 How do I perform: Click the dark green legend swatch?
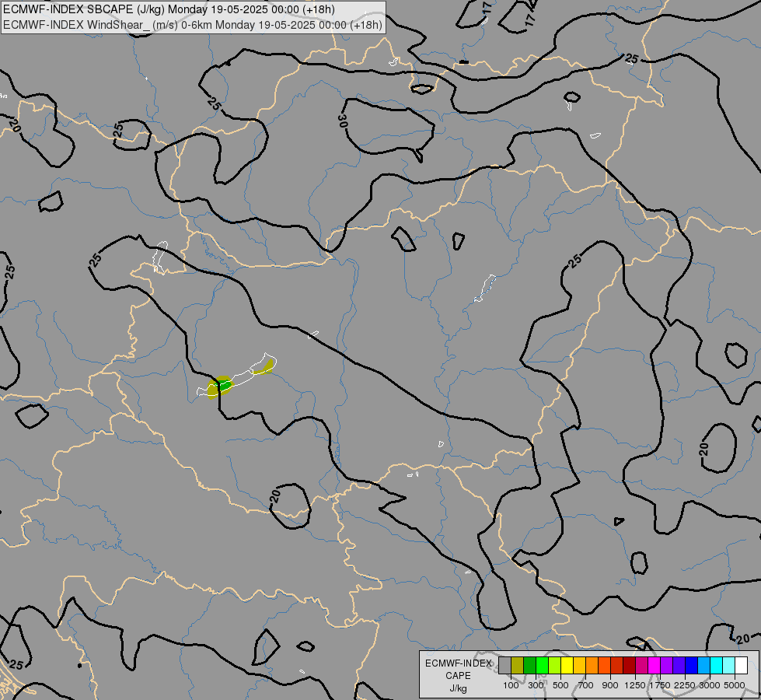coord(529,665)
